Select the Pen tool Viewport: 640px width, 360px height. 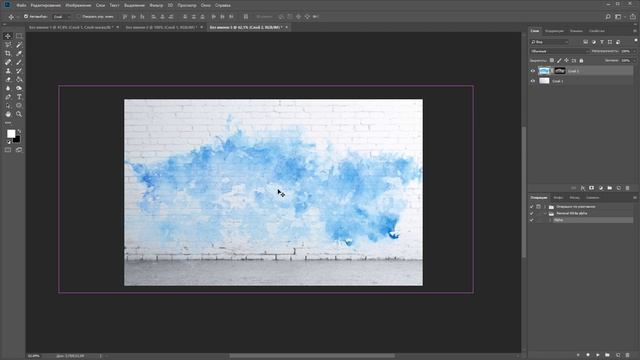8,97
